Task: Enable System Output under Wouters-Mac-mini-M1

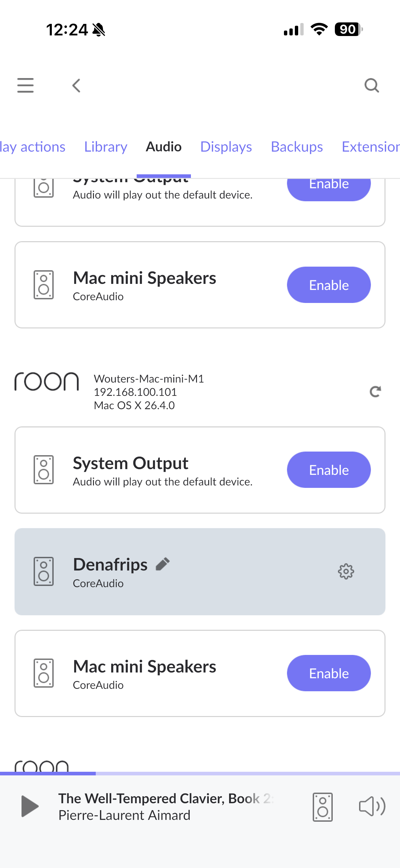Action: click(328, 470)
